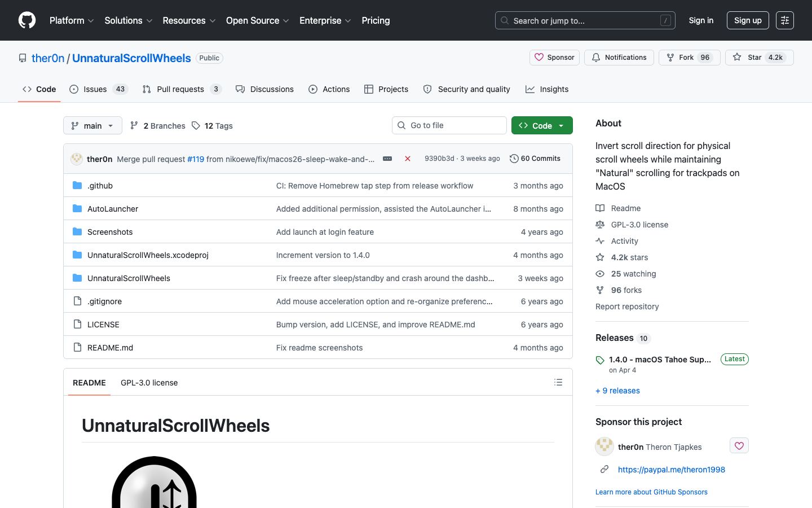Expand the Solutions menu

pyautogui.click(x=129, y=20)
